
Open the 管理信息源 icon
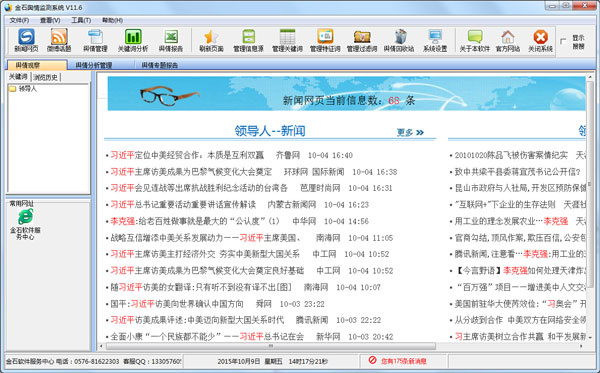[248, 40]
